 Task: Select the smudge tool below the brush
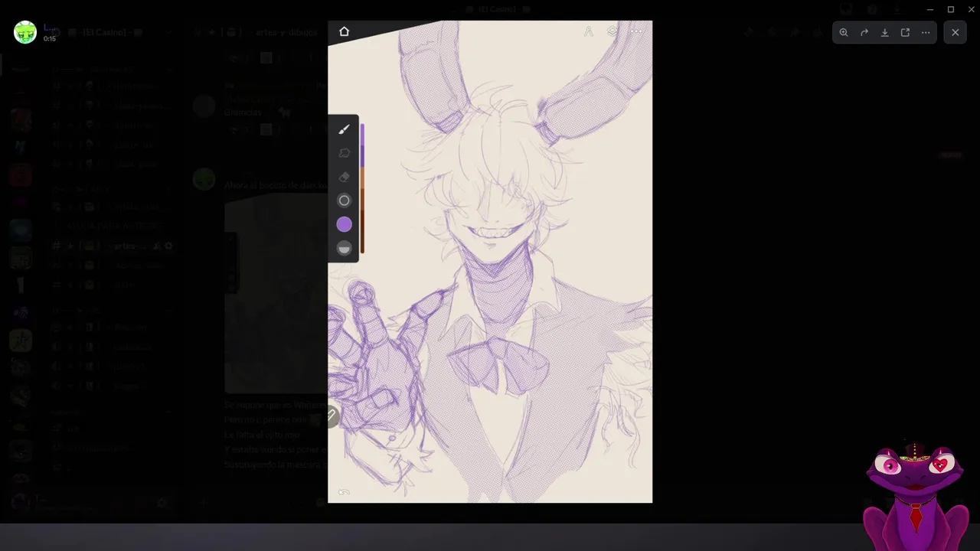coord(344,153)
